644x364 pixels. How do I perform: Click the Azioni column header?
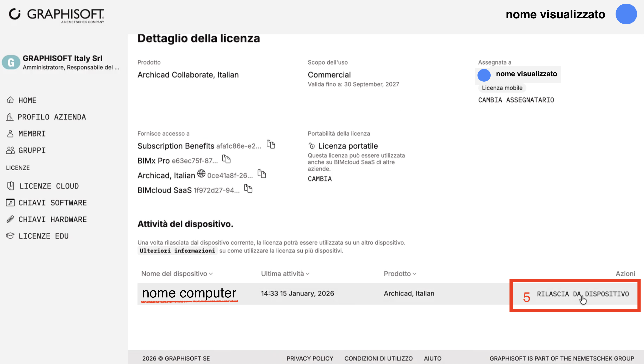[x=625, y=274]
